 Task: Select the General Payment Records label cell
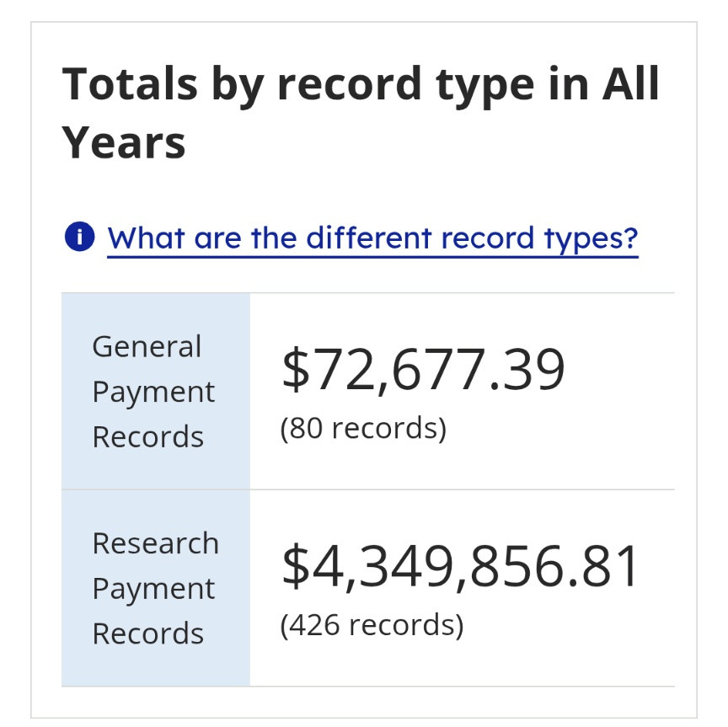tap(156, 392)
